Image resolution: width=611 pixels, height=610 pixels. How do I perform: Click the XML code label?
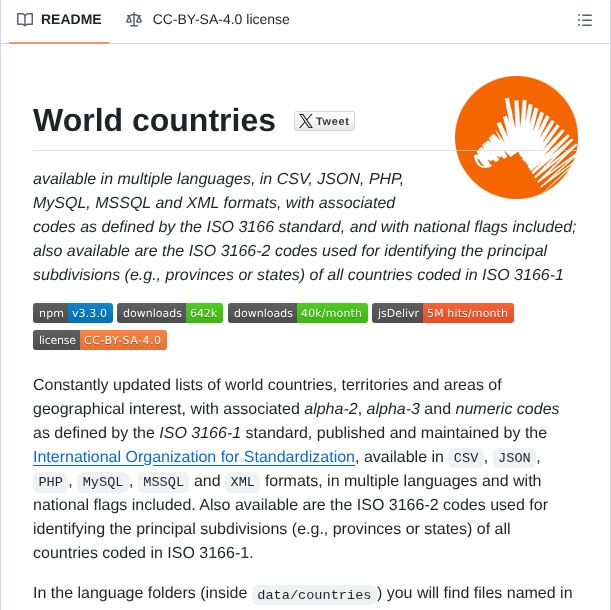242,482
